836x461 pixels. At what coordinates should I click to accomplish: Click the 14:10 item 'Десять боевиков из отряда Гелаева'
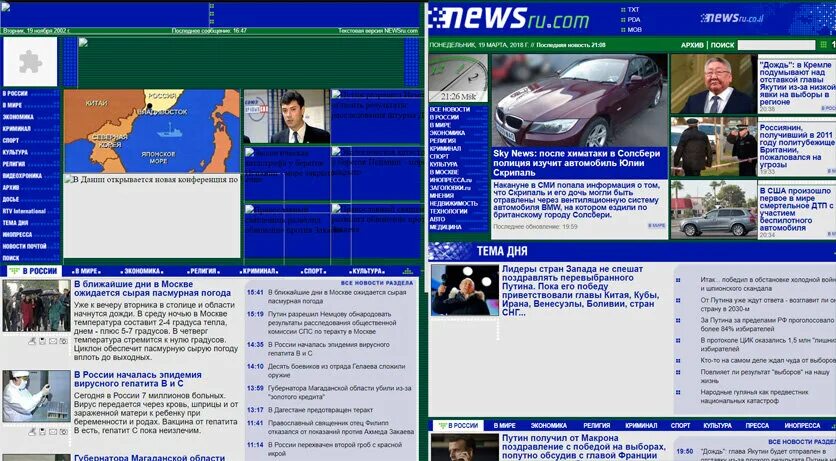tap(336, 371)
